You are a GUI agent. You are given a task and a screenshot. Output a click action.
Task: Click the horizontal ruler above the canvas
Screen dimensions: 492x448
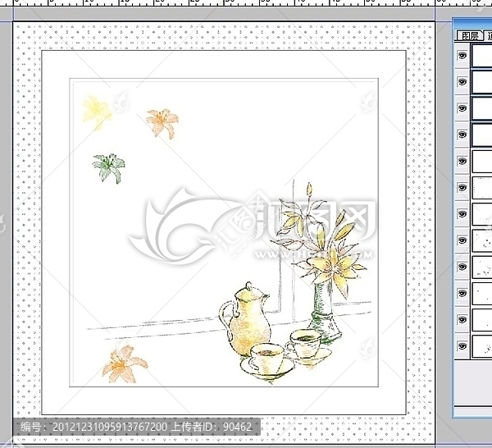coord(246,2)
